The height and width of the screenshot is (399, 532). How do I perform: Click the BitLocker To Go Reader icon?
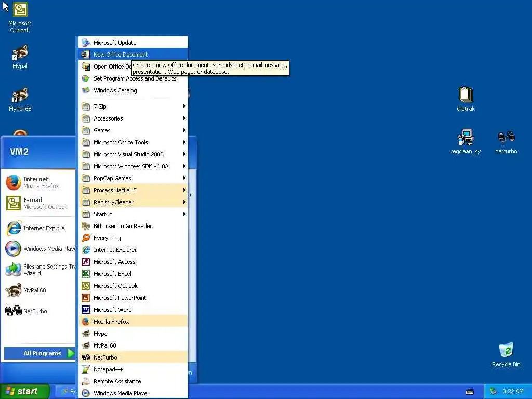(86, 226)
